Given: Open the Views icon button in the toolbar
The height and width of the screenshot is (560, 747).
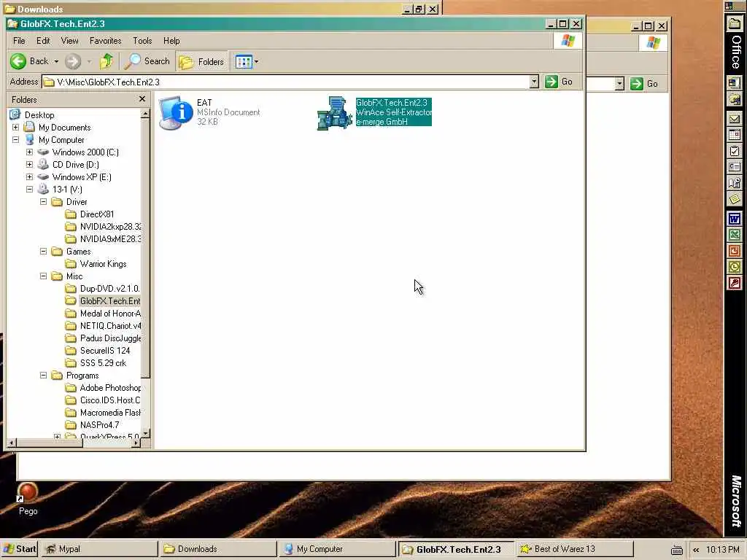Looking at the screenshot, I should (x=244, y=61).
